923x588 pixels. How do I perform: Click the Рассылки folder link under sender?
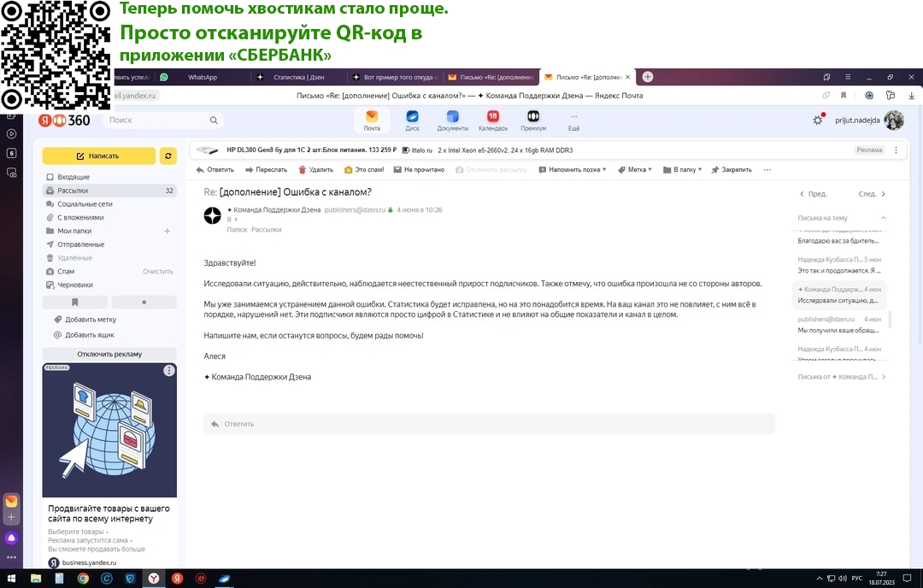tap(266, 230)
